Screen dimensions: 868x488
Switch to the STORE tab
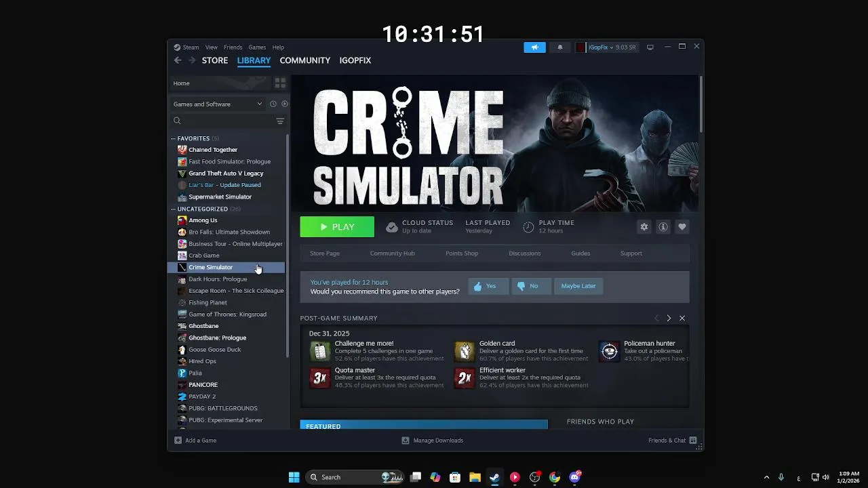(x=215, y=60)
